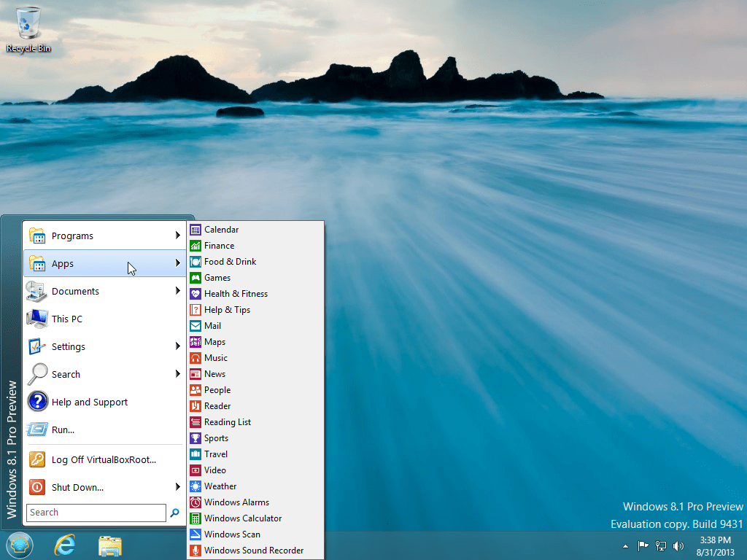Click the 'Reading List' text label
This screenshot has height=560, width=747.
[228, 422]
